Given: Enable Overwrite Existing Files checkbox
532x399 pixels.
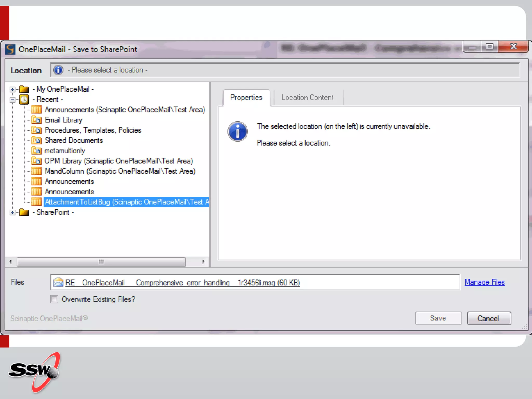Looking at the screenshot, I should [54, 299].
